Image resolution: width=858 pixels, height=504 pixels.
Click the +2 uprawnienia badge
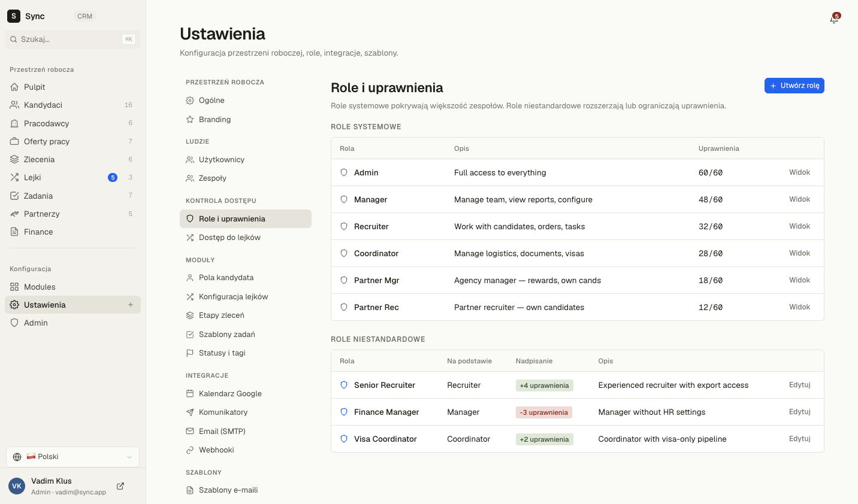coord(545,439)
